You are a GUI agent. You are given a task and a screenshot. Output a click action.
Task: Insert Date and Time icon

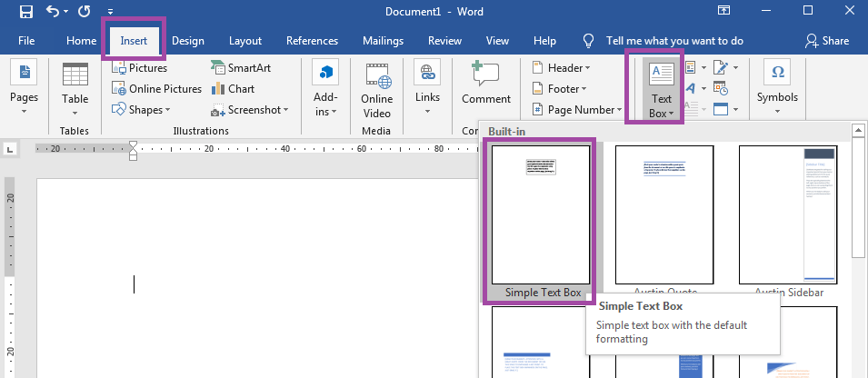pos(721,89)
